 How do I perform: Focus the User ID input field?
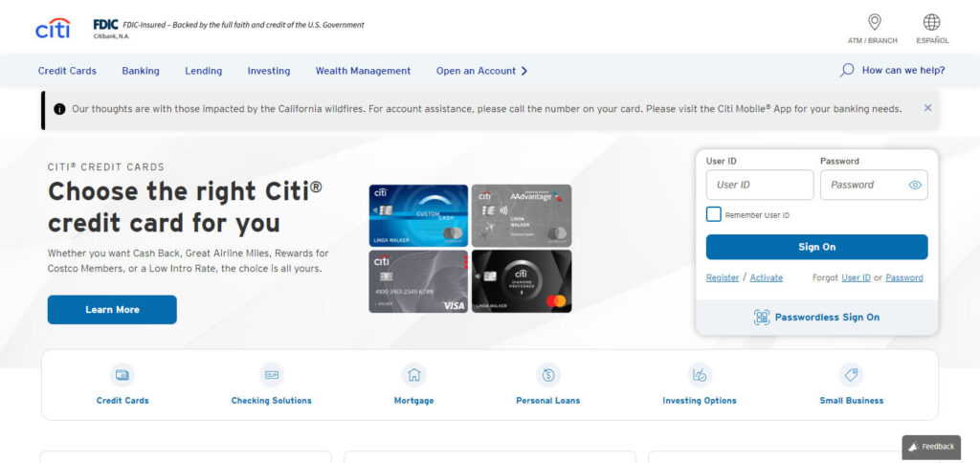click(x=760, y=185)
